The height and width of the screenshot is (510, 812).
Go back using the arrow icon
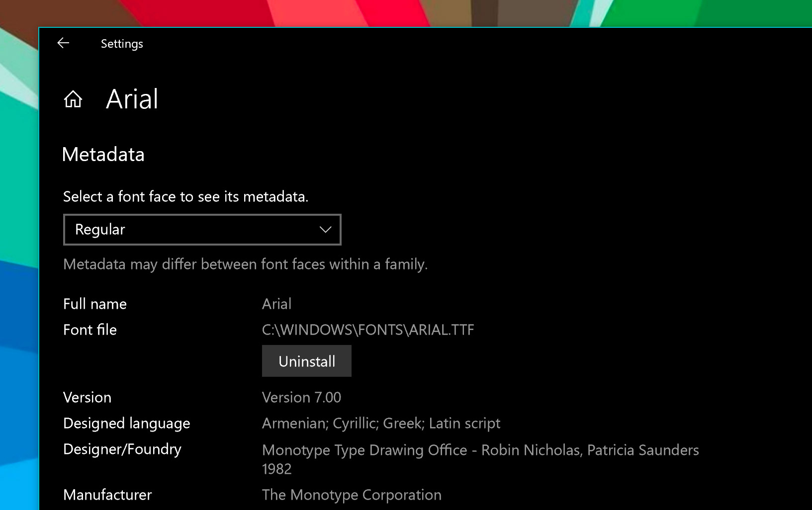click(x=63, y=43)
